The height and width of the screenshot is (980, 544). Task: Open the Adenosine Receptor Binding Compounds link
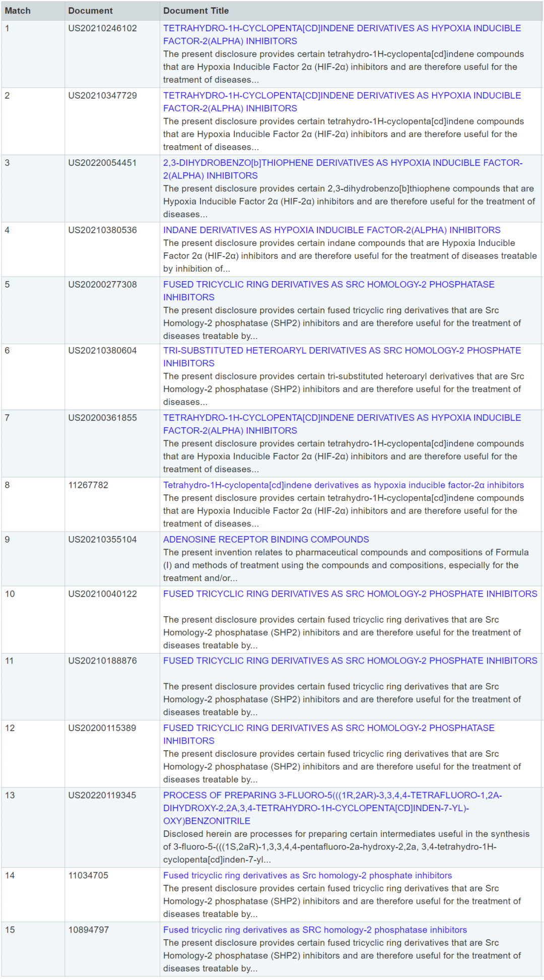[x=266, y=540]
